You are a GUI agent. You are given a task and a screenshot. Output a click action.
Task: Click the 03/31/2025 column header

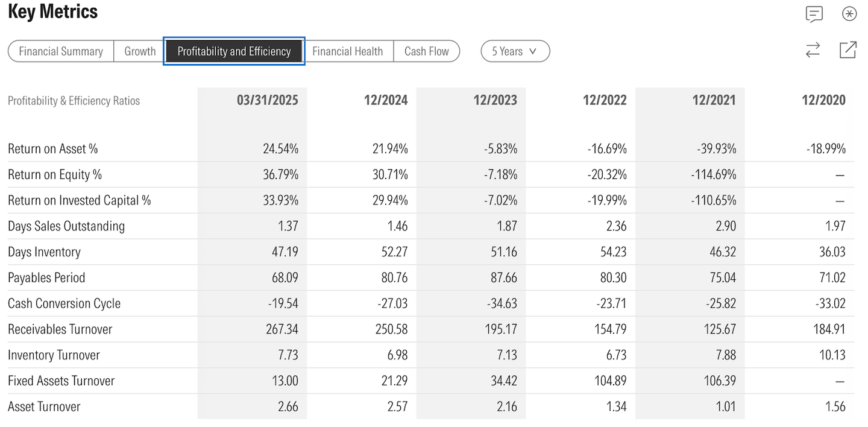click(267, 100)
